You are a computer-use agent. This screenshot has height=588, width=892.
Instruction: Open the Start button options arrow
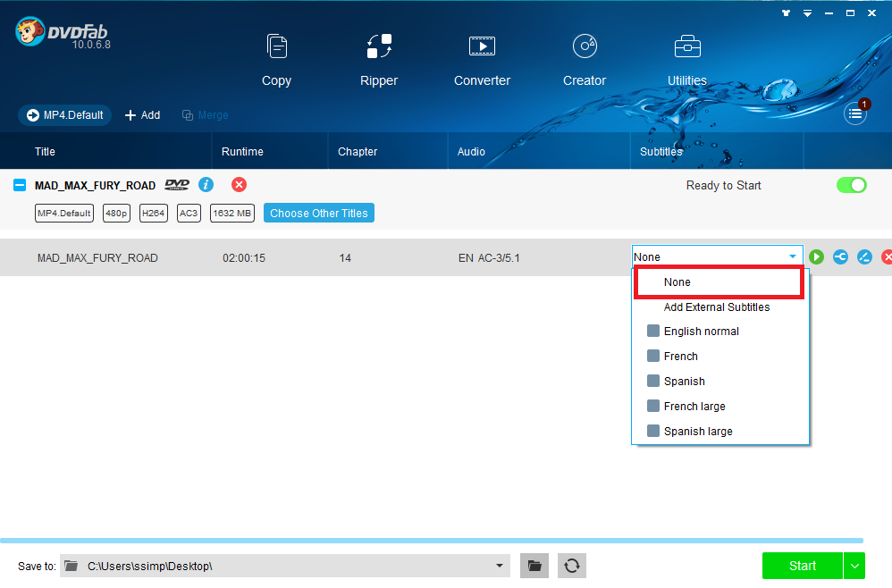(x=854, y=566)
